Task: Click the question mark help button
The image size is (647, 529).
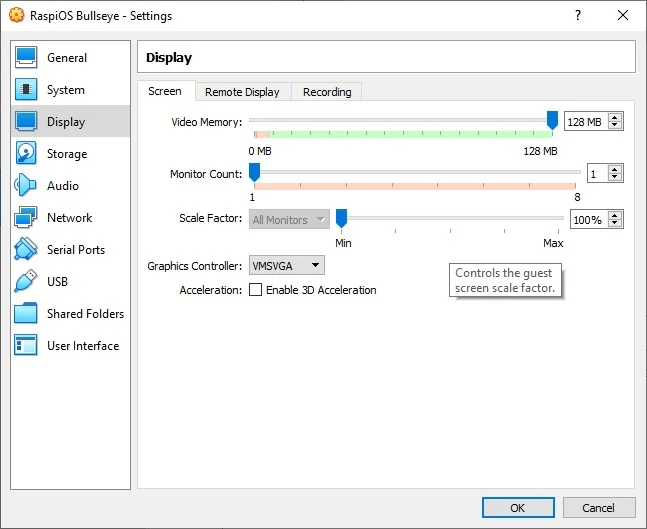Action: pyautogui.click(x=578, y=15)
